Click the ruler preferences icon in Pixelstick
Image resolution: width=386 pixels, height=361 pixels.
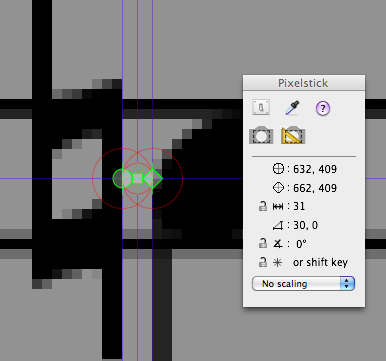(261, 107)
